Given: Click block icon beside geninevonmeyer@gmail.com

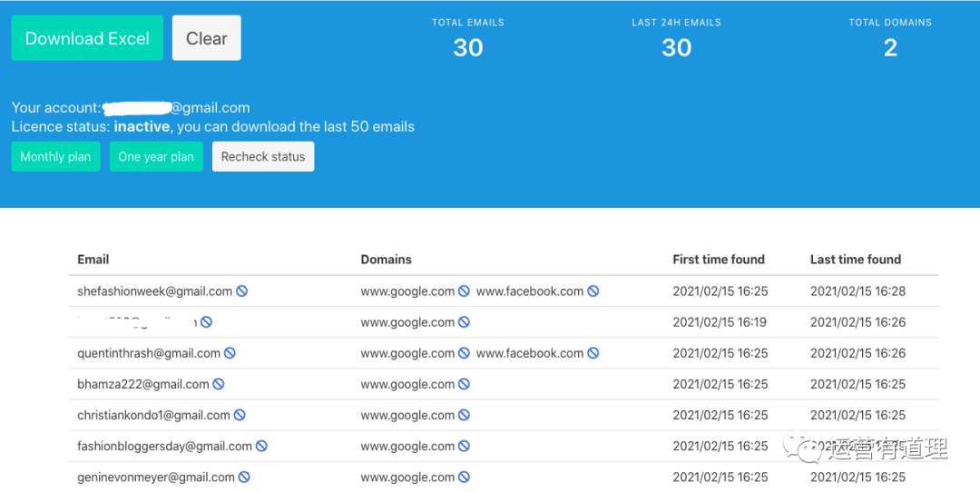Looking at the screenshot, I should [244, 477].
